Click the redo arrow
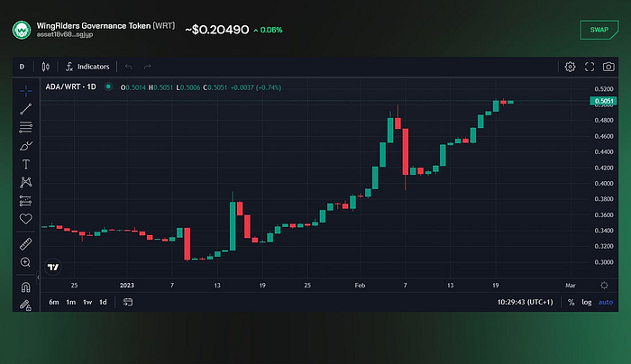631x364 pixels. point(148,67)
